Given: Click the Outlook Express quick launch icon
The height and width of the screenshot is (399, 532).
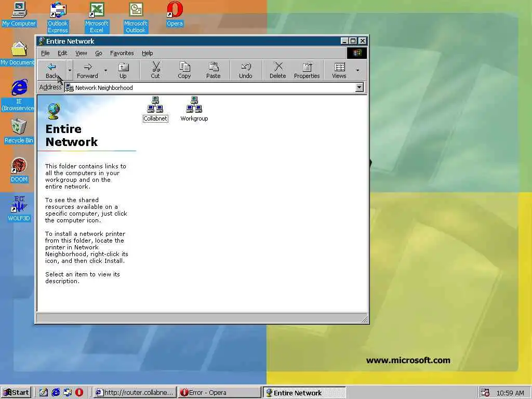Looking at the screenshot, I should 68,393.
